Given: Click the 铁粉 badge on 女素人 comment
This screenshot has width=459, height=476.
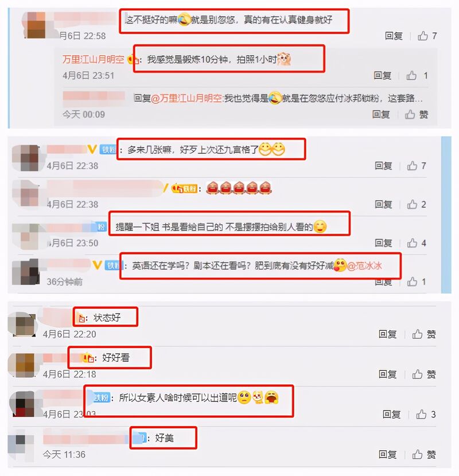Looking at the screenshot, I should [x=102, y=398].
